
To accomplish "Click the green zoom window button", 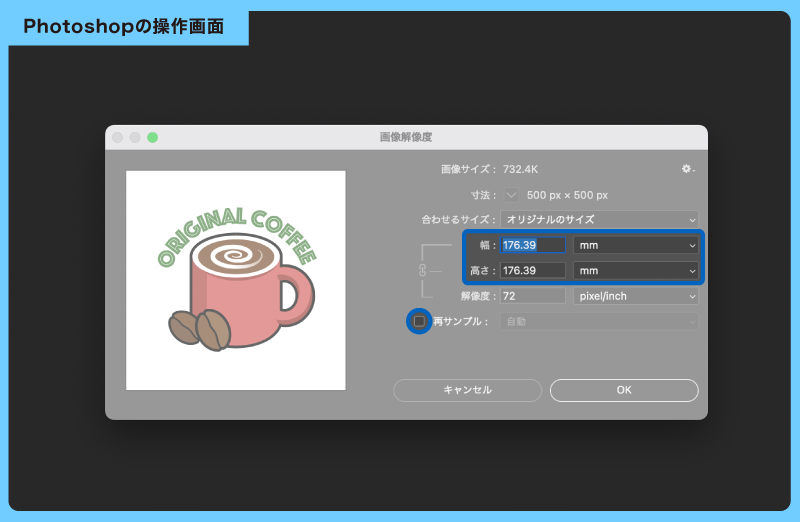I will (153, 137).
